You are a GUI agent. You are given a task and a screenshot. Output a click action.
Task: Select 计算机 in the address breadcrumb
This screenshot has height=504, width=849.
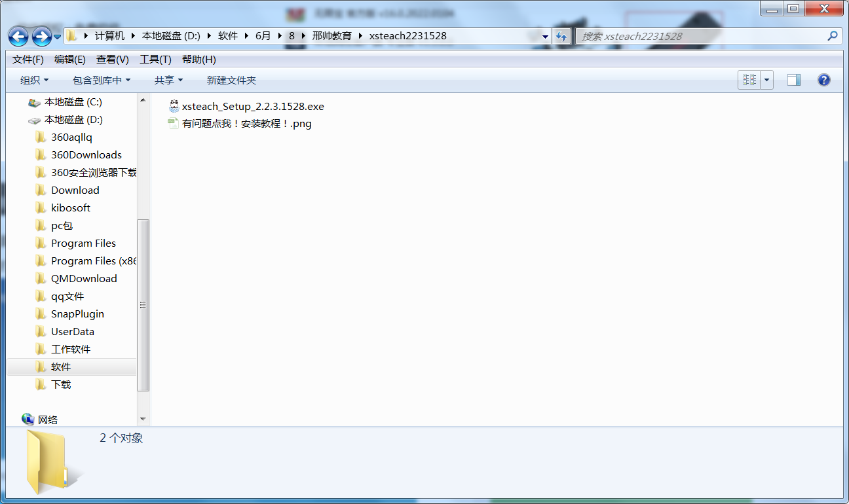(109, 36)
